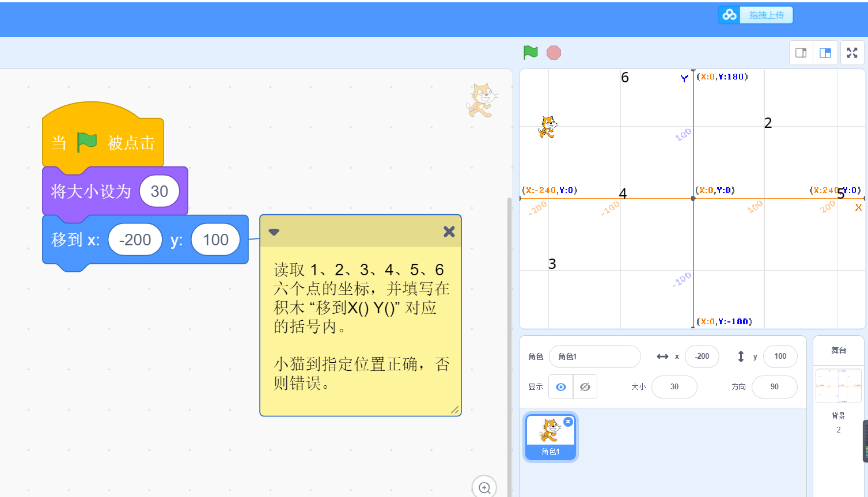Select the 移到 x: y: block
This screenshot has width=868, height=497.
(x=145, y=240)
